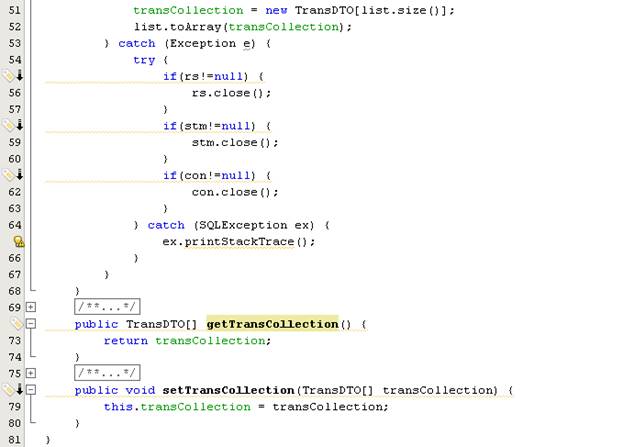Click the 'TransDTO[] transCollection' parameter on line 78
This screenshot has width=623, height=447.
point(397,390)
